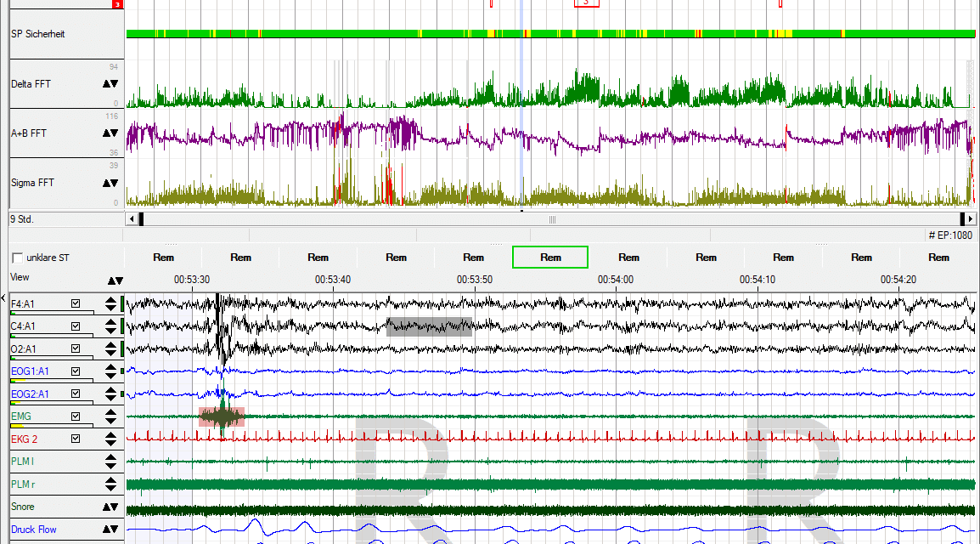Click the down triangle beside Druck Flow
980x544 pixels.
(115, 530)
